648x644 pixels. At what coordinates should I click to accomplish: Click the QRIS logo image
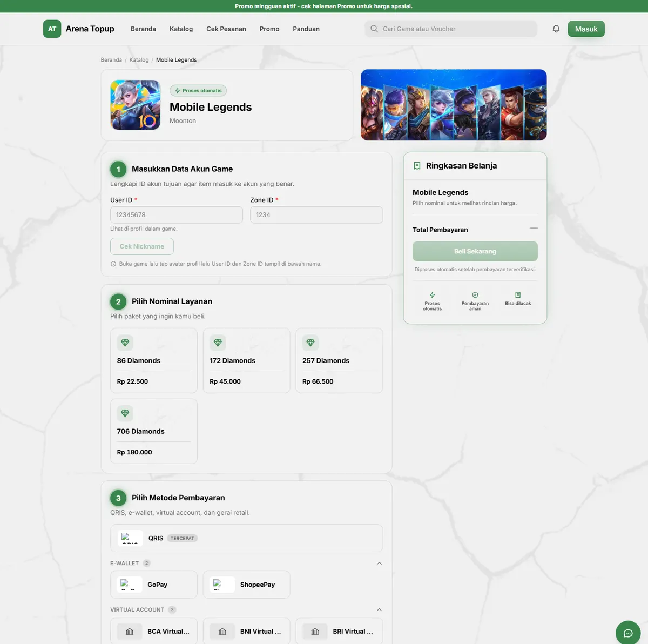(131, 538)
